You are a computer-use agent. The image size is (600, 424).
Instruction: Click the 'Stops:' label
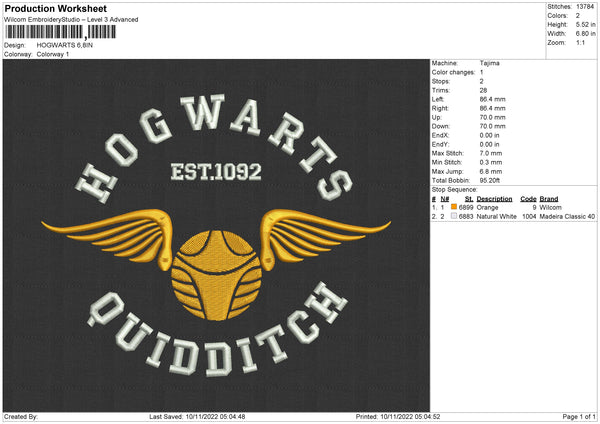[441, 82]
